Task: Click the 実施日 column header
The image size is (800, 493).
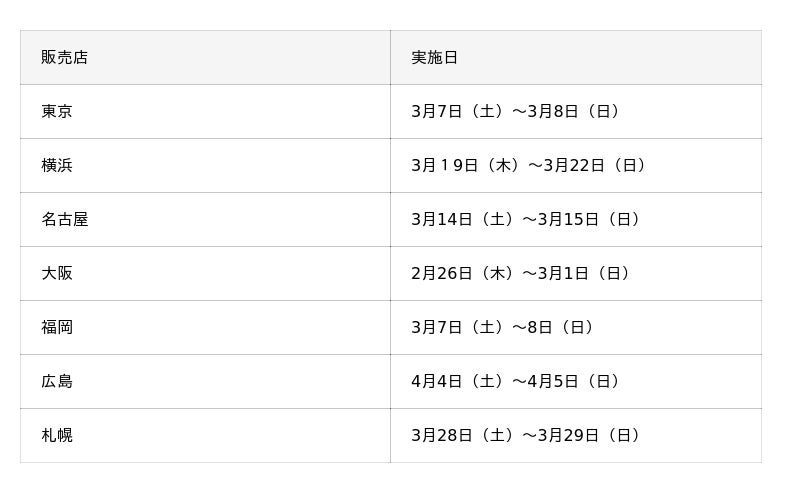Action: coord(434,58)
